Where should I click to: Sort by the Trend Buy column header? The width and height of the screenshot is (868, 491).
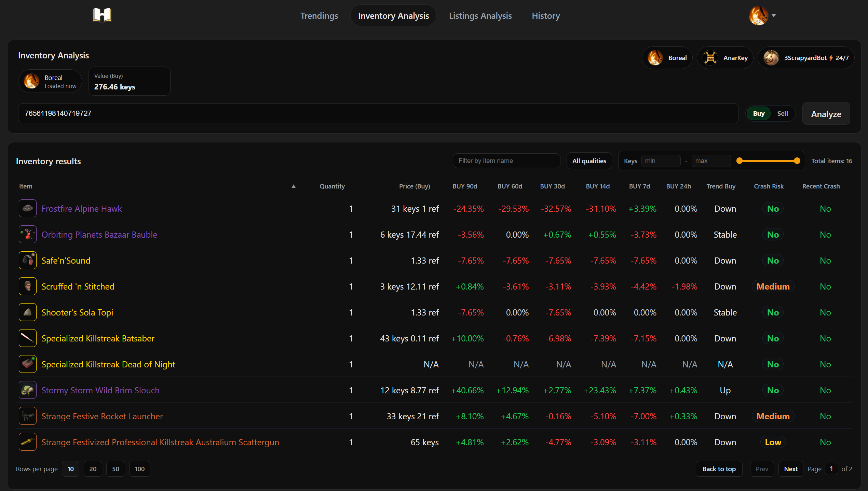click(x=721, y=186)
